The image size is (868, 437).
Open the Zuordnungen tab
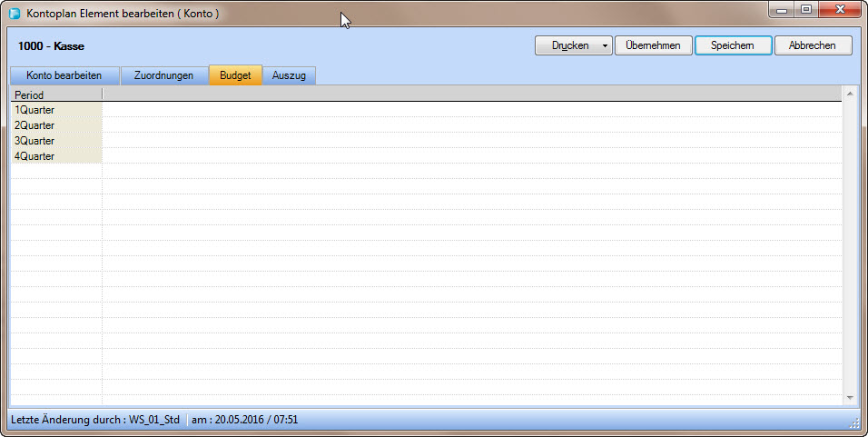[164, 75]
